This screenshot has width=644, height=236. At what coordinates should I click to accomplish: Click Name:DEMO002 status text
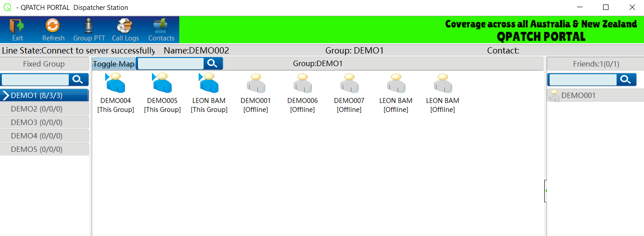196,51
